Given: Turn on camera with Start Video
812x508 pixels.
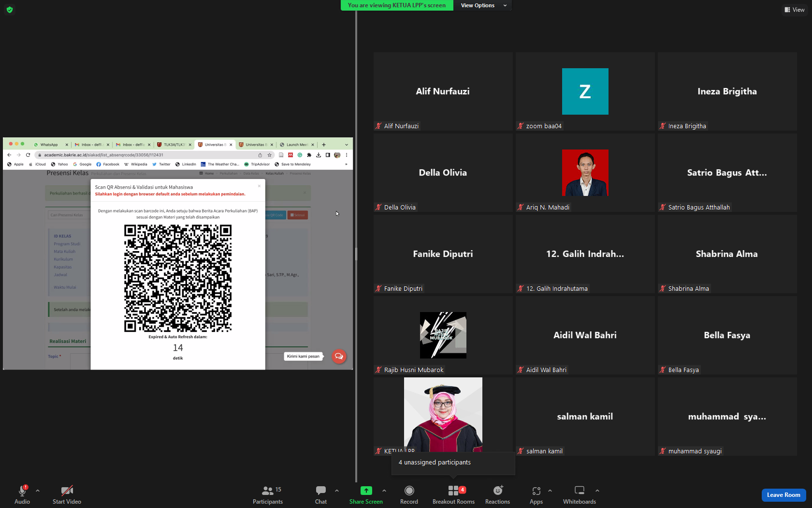Looking at the screenshot, I should (x=67, y=495).
